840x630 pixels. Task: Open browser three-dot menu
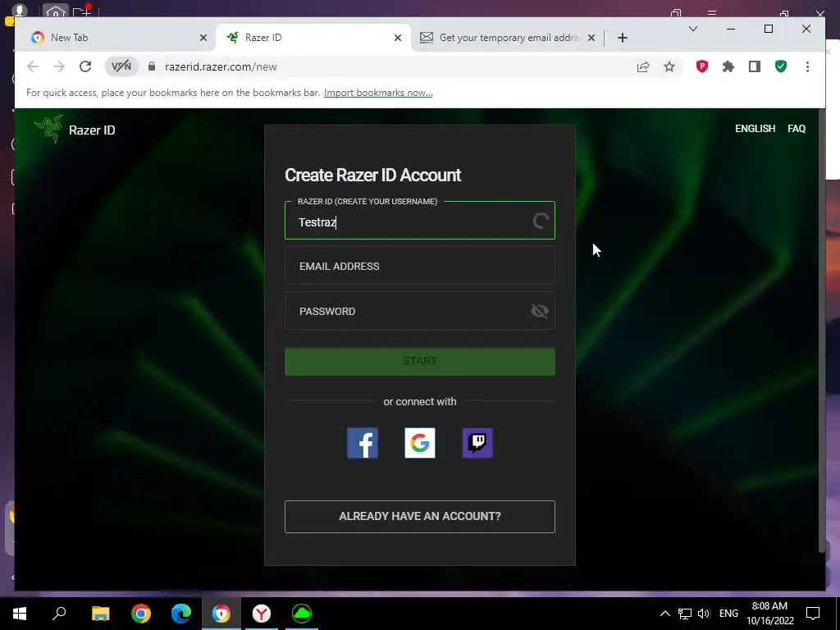pos(807,66)
